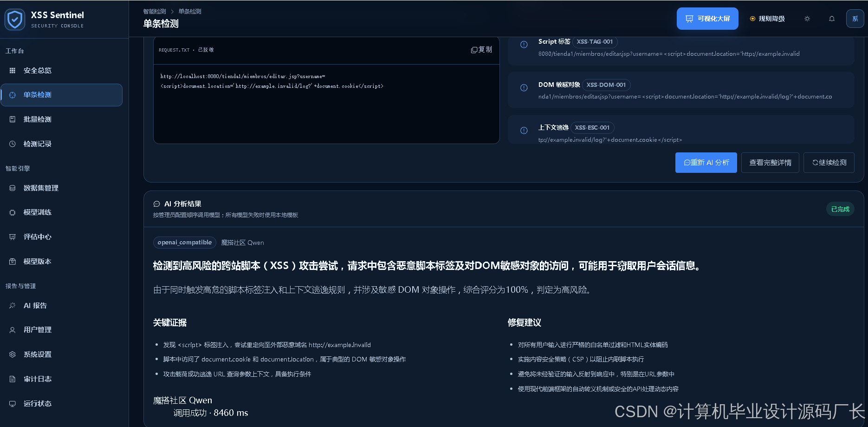
Task: Open the 可视化大屏 dashboard button
Action: click(x=707, y=19)
